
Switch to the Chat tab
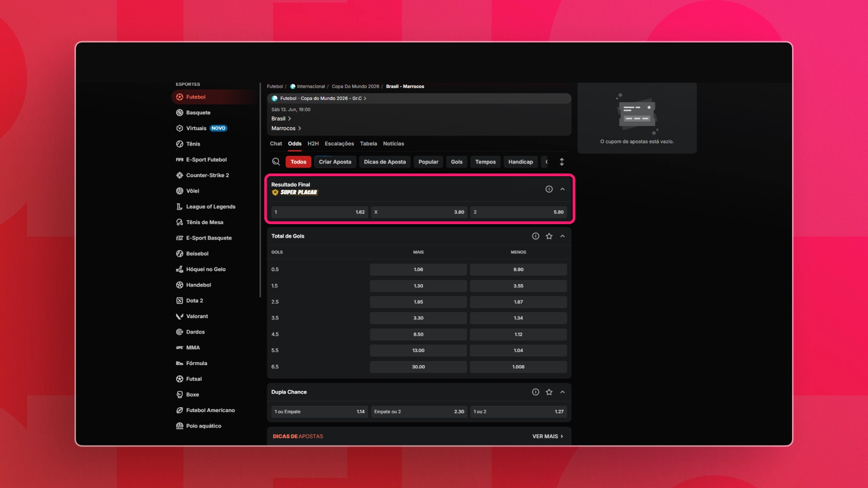point(276,144)
